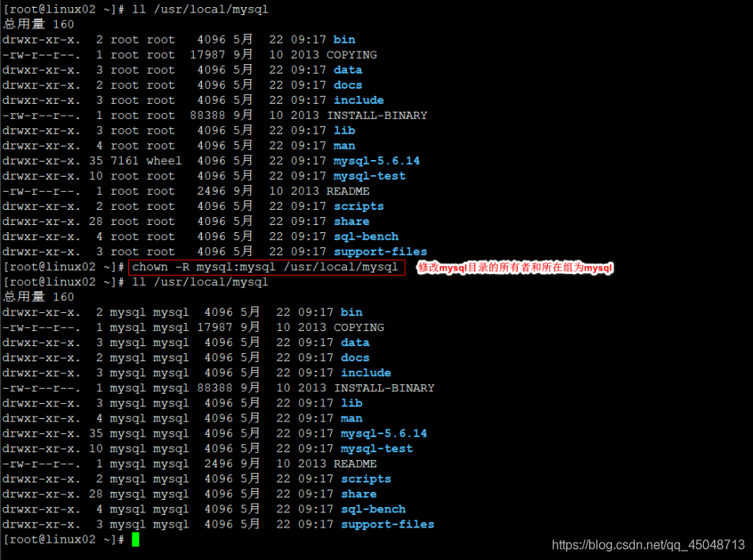This screenshot has width=753, height=560.
Task: Select "include" directory in the mysql-owned listing
Action: click(x=366, y=373)
